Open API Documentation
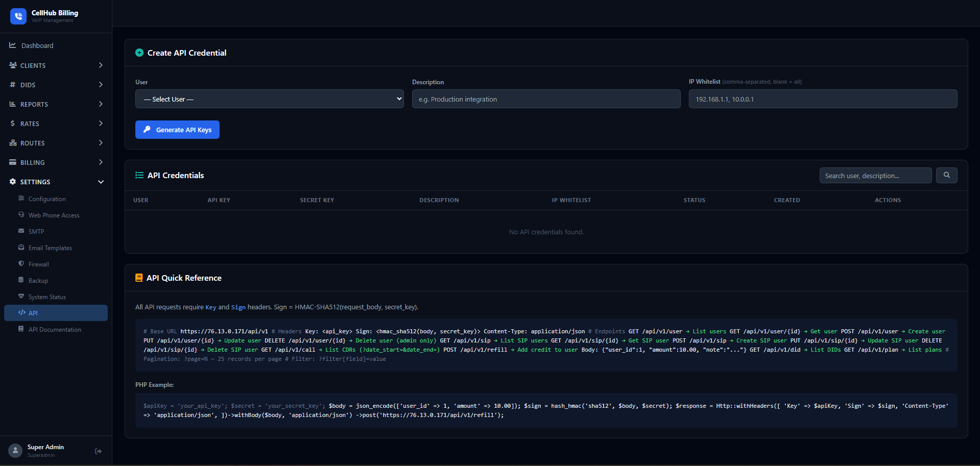The height and width of the screenshot is (466, 980). tap(56, 329)
